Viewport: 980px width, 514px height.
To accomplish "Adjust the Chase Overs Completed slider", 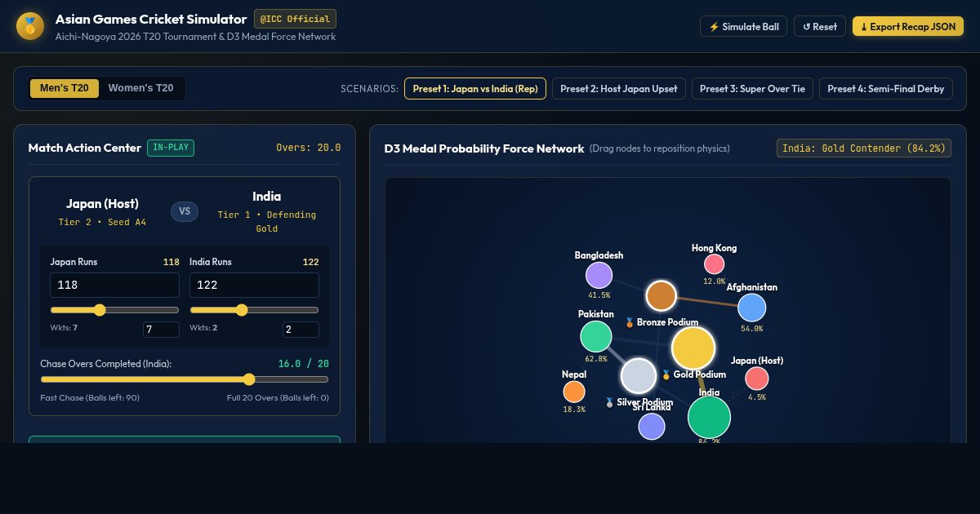I will (x=185, y=379).
